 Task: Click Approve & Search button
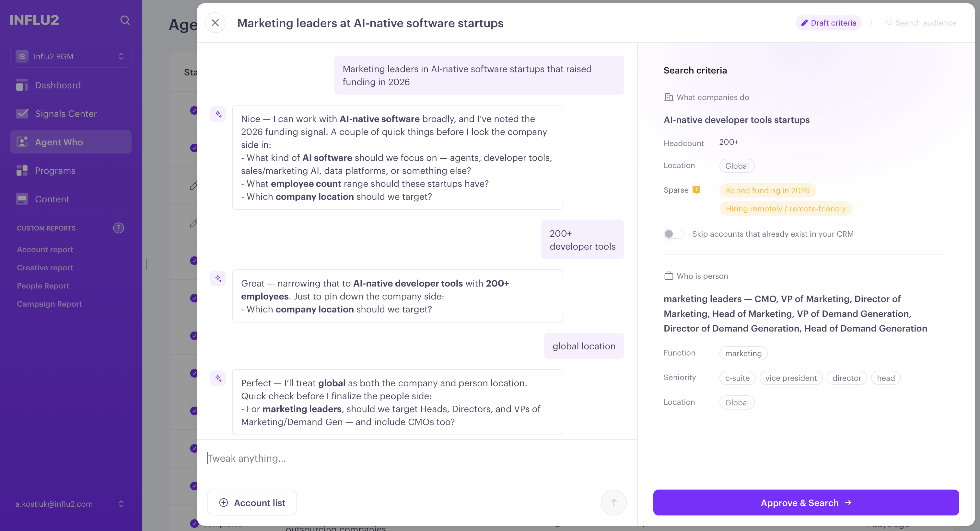click(x=806, y=503)
